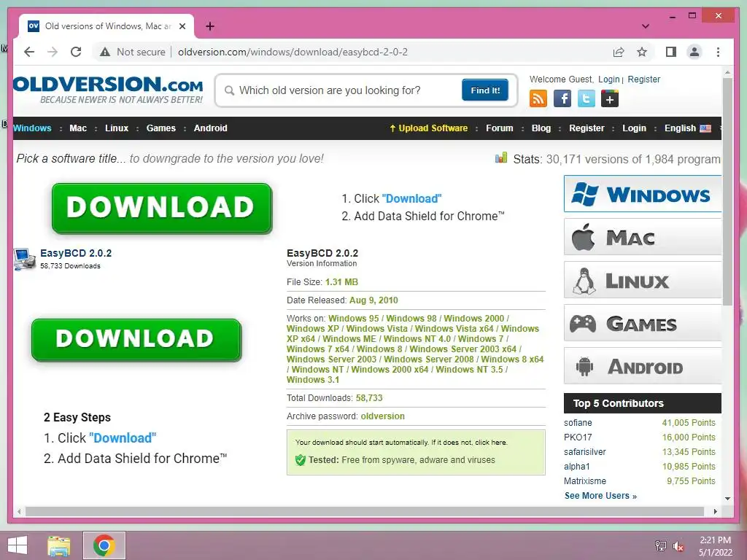Open the Windows category sidebar button
The image size is (747, 560).
(x=643, y=194)
